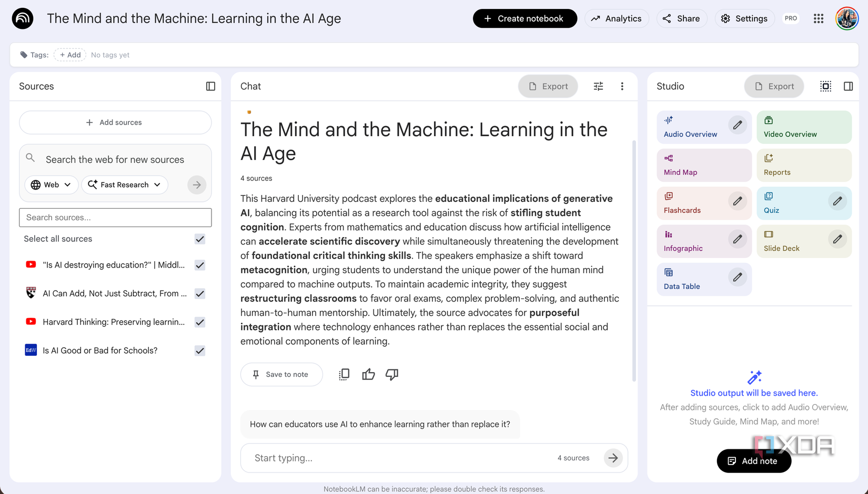The image size is (868, 494).
Task: Edit Data Table with pencil icon
Action: pos(738,277)
